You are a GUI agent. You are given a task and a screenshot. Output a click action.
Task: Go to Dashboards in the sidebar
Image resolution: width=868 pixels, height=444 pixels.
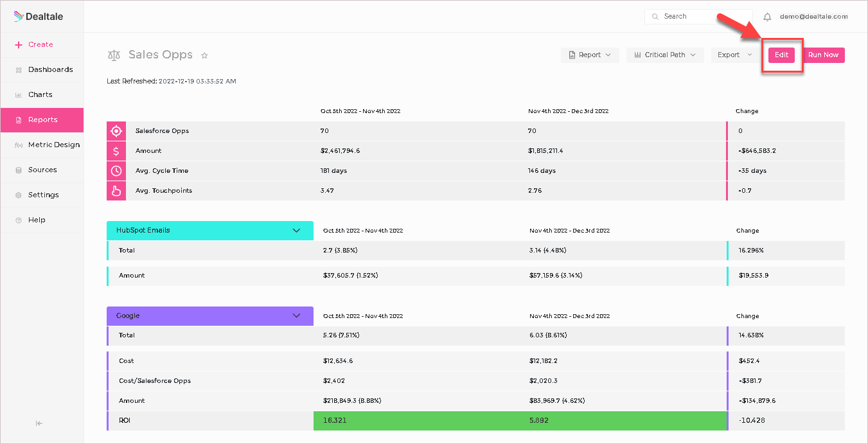pyautogui.click(x=42, y=69)
